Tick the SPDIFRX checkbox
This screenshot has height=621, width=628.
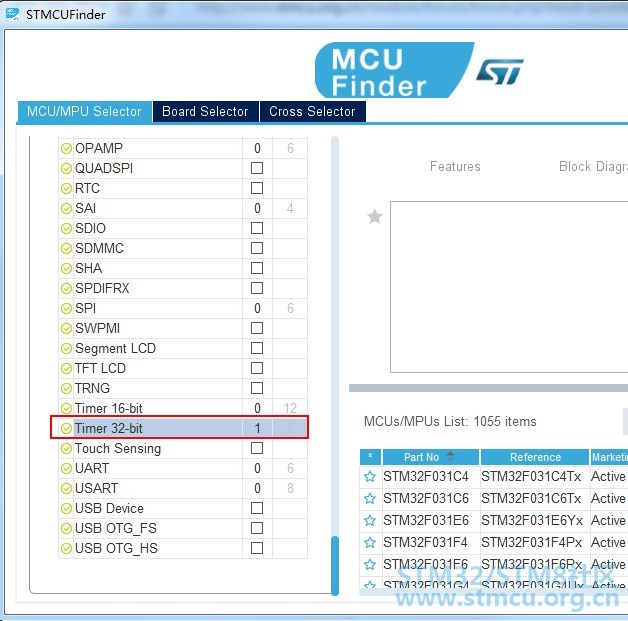[257, 288]
